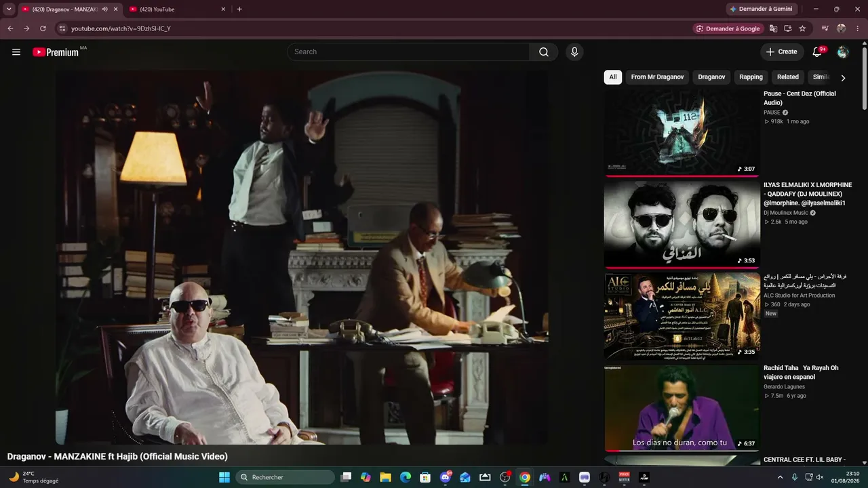Switch to the (420) YouTube tab
This screenshot has height=488, width=868.
tap(178, 9)
